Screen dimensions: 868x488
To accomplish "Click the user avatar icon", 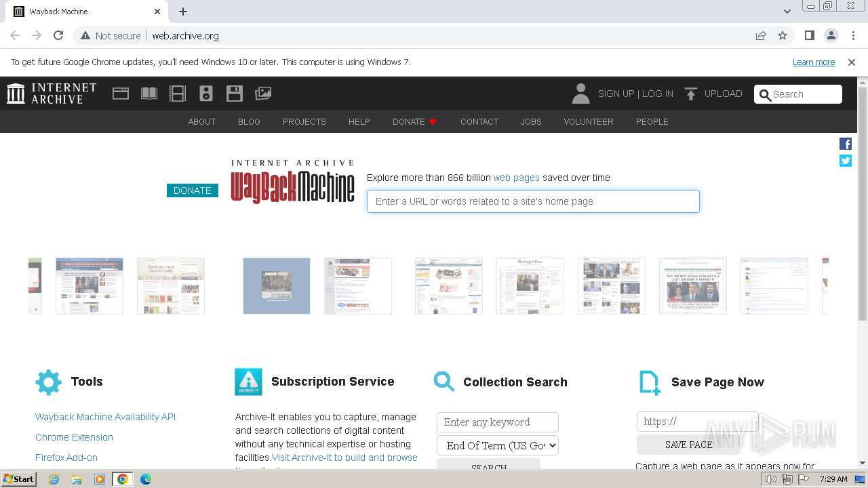I will click(x=580, y=94).
